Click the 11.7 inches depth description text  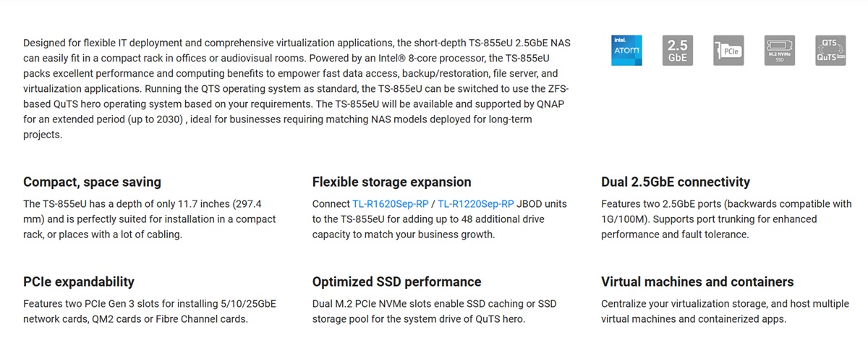pyautogui.click(x=150, y=219)
